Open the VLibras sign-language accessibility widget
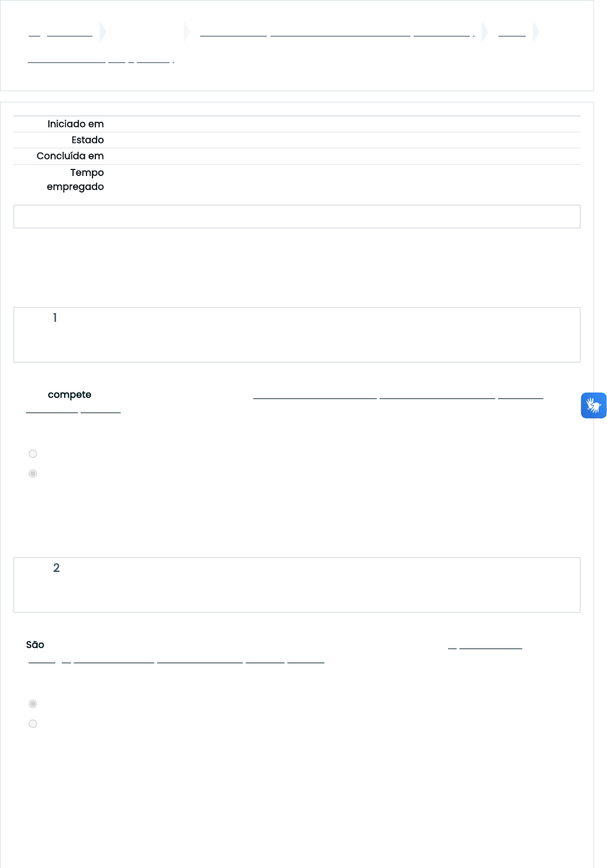The width and height of the screenshot is (607, 868). tap(593, 405)
